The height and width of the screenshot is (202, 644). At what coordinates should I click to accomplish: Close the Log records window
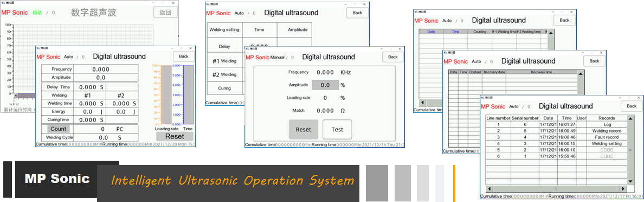point(639,97)
